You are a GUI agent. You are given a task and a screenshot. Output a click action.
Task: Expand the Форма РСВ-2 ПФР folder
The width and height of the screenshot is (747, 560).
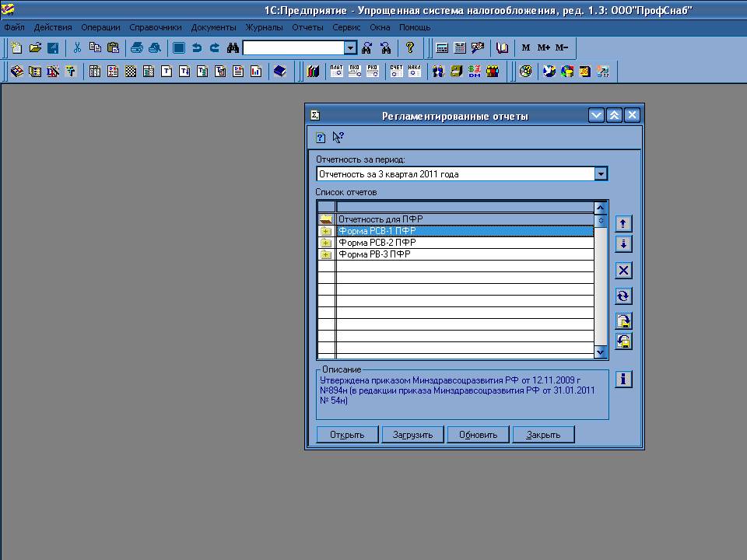point(325,243)
